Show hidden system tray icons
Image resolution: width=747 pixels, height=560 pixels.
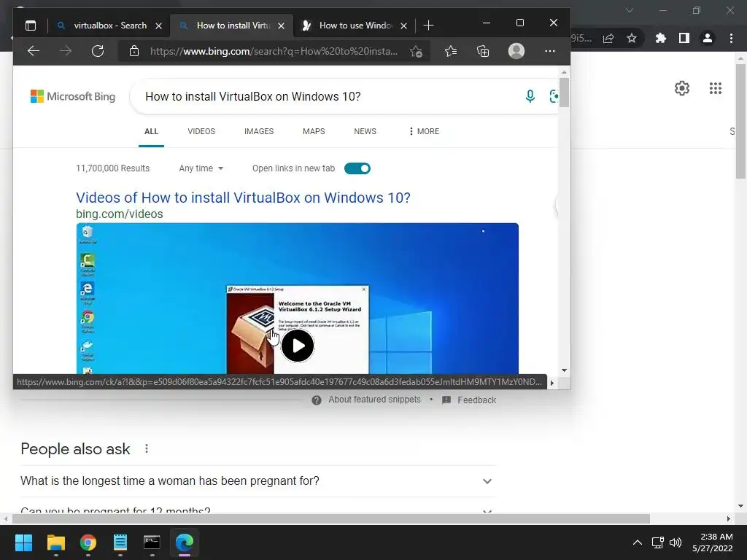(x=638, y=542)
